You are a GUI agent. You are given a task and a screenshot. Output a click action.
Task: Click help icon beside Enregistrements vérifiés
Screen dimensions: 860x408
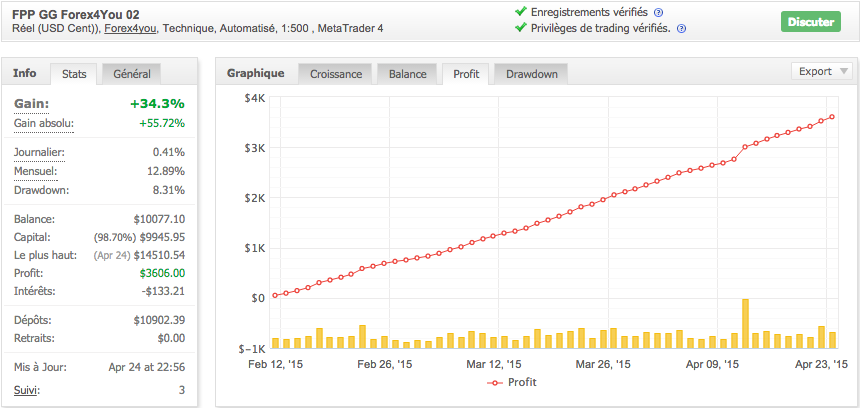[659, 12]
